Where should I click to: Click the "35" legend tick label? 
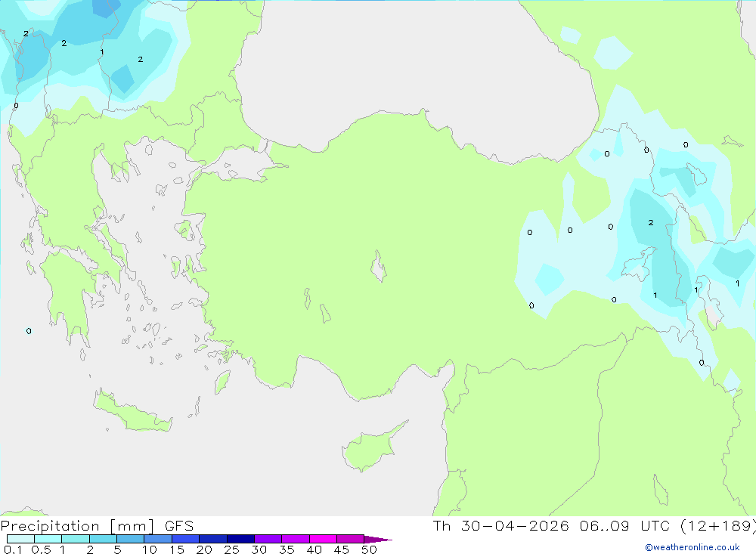[x=287, y=549]
